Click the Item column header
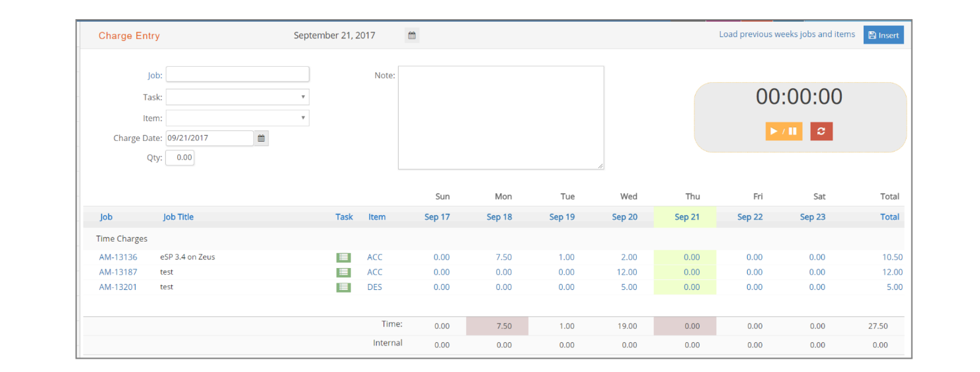 377,217
